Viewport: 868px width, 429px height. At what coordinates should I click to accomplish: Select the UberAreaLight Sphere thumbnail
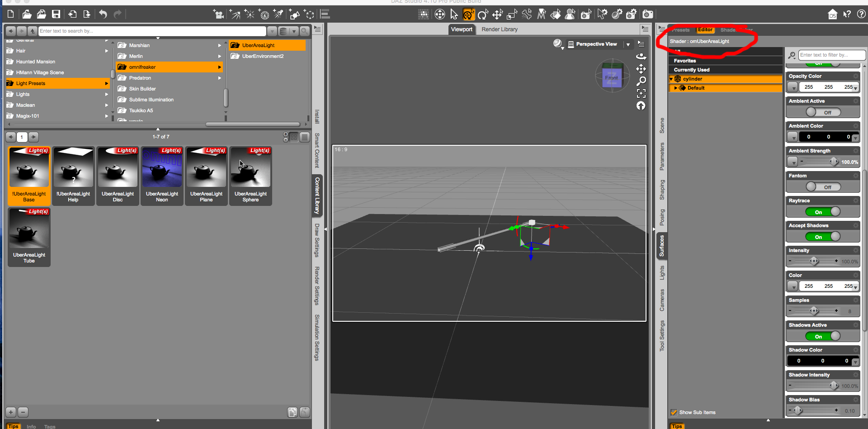click(250, 176)
